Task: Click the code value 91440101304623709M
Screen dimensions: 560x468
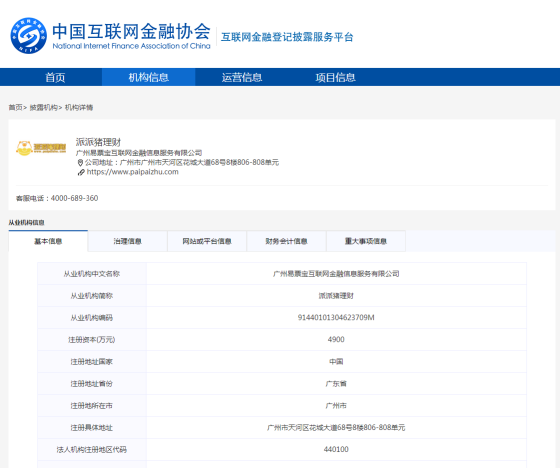Action: coord(336,318)
